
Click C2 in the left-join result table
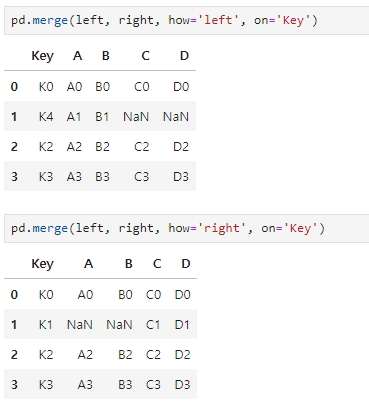(142, 147)
